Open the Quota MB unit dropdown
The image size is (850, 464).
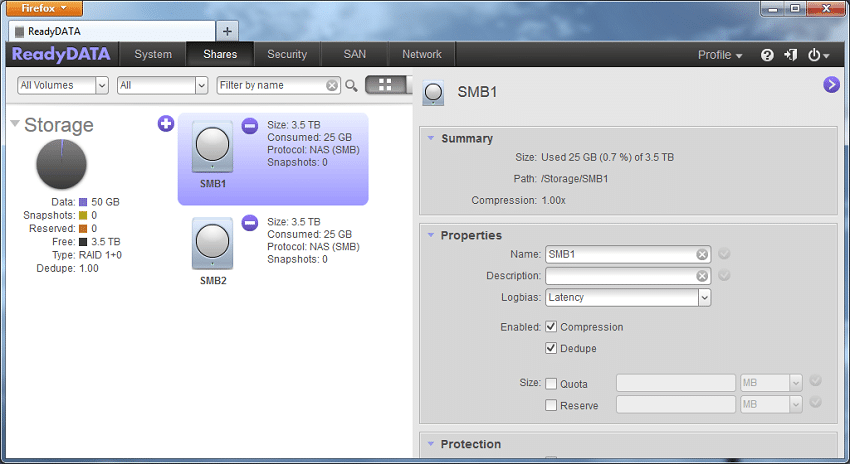point(771,383)
